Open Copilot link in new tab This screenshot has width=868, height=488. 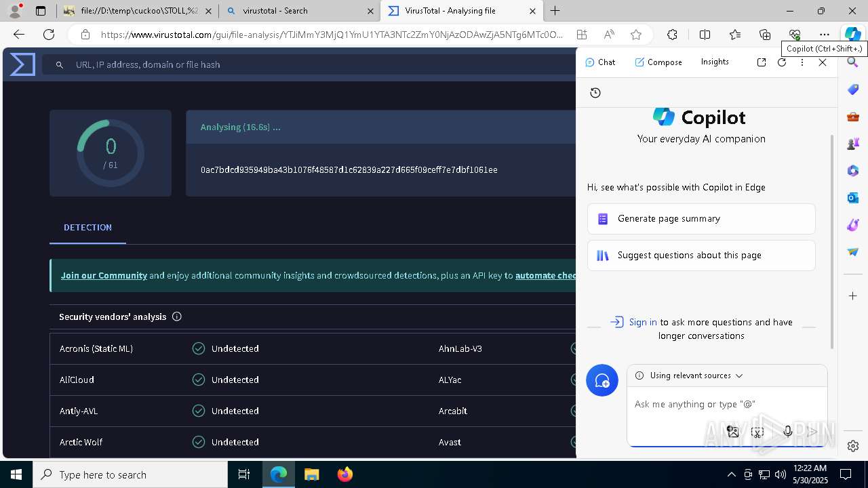tap(762, 62)
